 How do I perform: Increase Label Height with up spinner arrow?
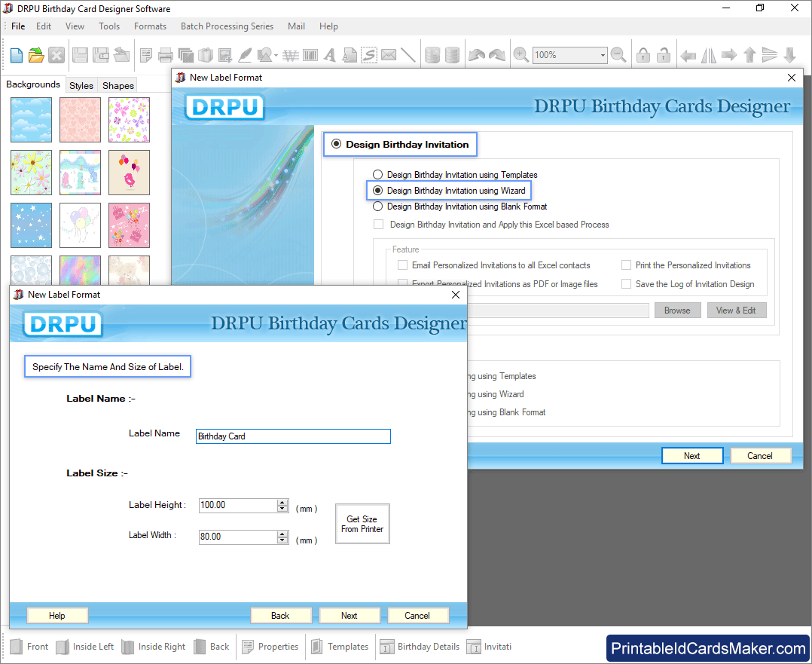pyautogui.click(x=282, y=502)
